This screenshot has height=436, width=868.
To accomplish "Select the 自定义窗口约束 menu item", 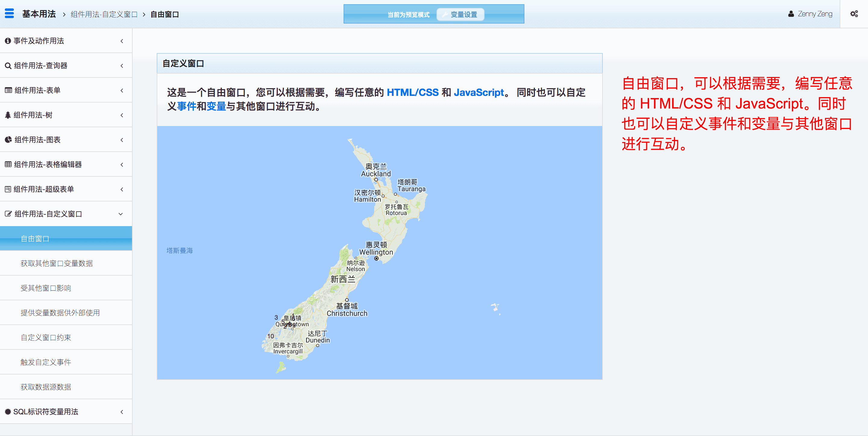I will pyautogui.click(x=46, y=337).
